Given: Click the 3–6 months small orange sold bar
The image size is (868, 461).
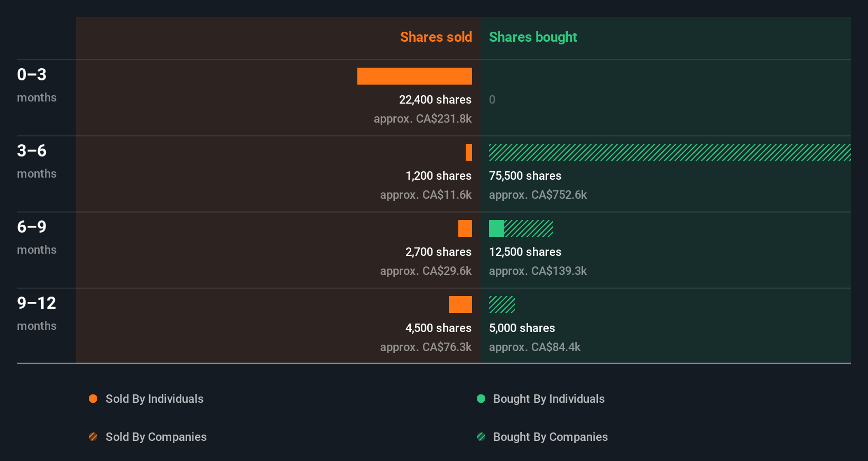Looking at the screenshot, I should tap(469, 152).
